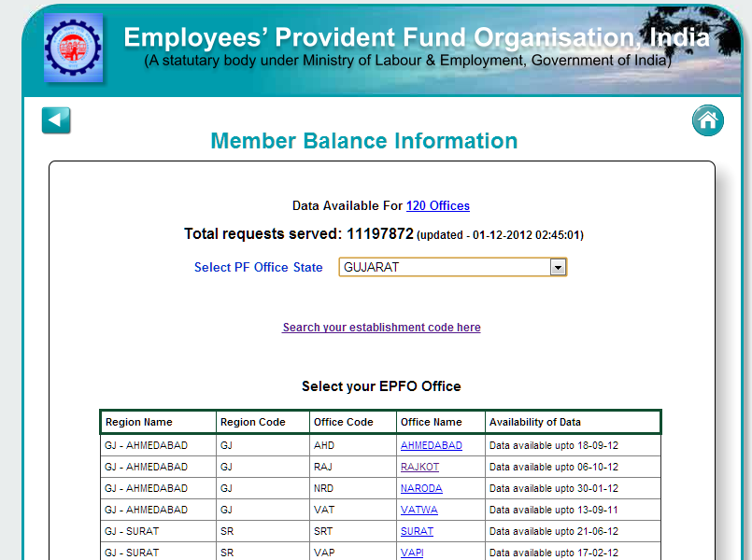Click the VATWA office link
752x560 pixels.
coord(419,510)
